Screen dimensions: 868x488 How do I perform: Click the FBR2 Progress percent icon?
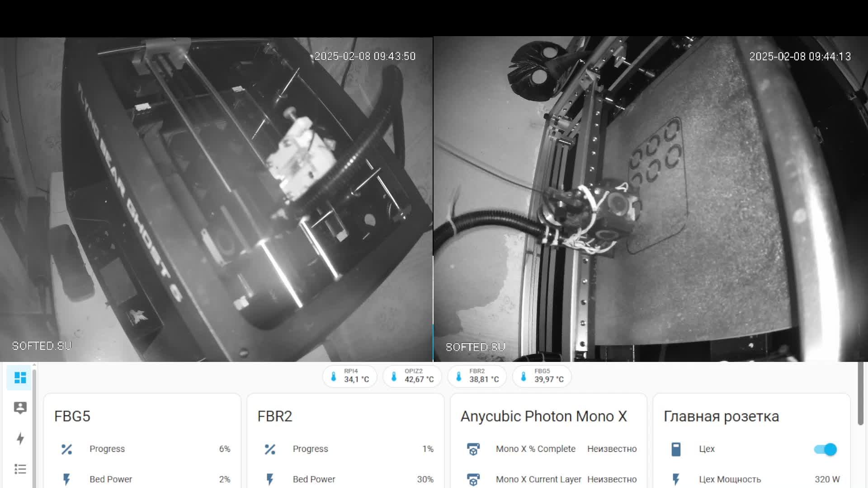click(x=270, y=449)
